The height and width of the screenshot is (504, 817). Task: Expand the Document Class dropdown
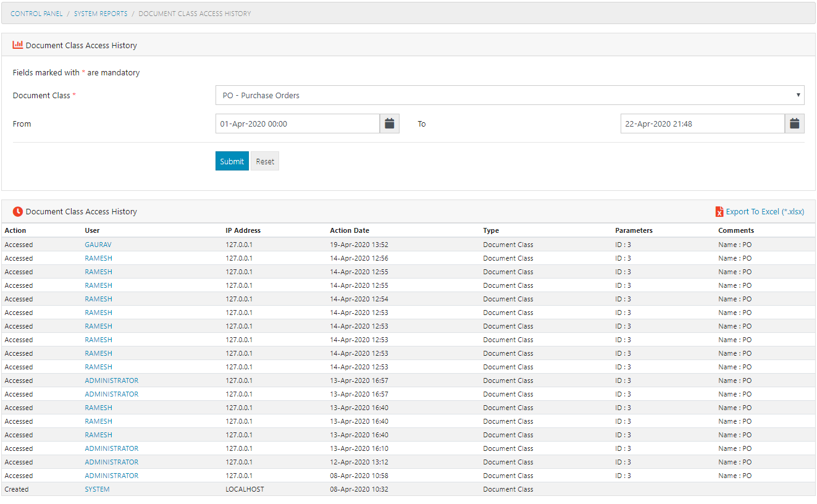click(x=509, y=95)
